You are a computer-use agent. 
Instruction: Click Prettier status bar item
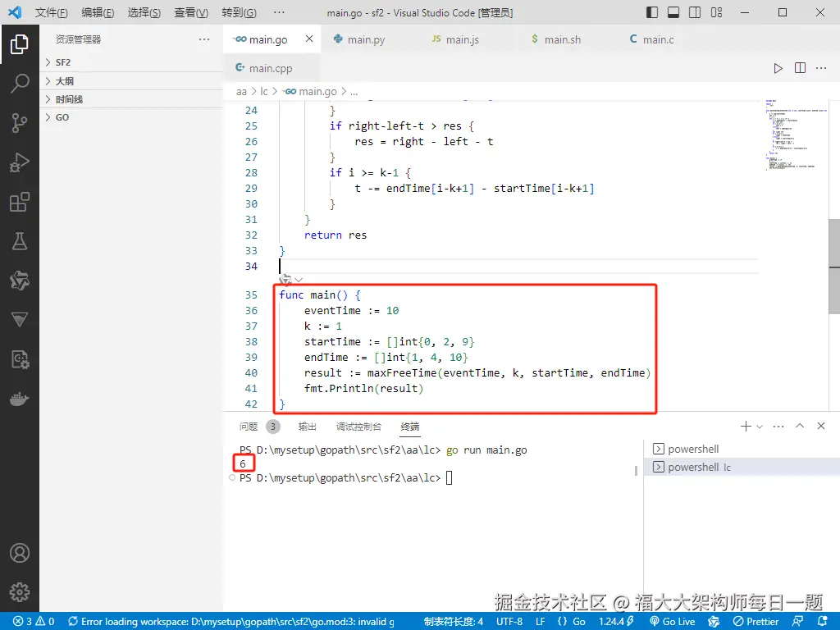click(x=756, y=622)
